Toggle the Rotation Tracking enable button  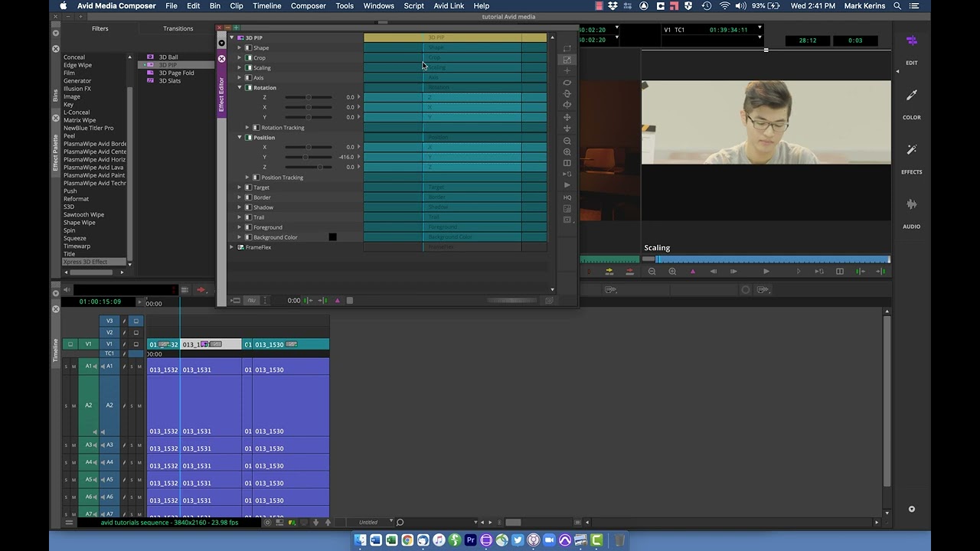click(256, 128)
